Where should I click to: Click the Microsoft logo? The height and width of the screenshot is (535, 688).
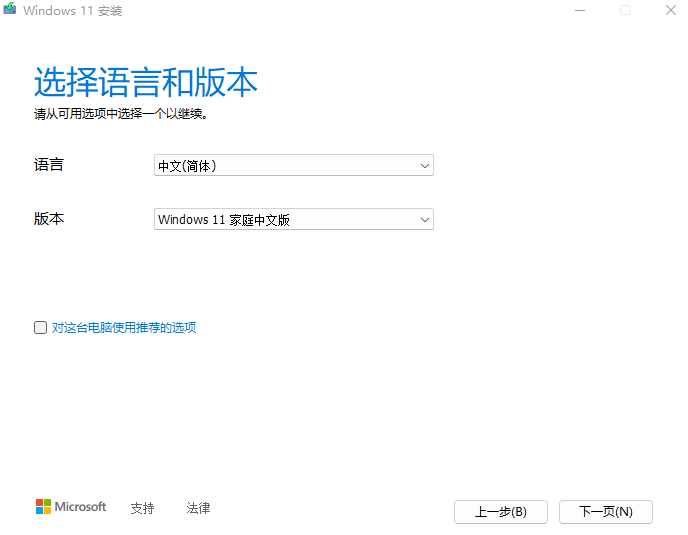[71, 506]
